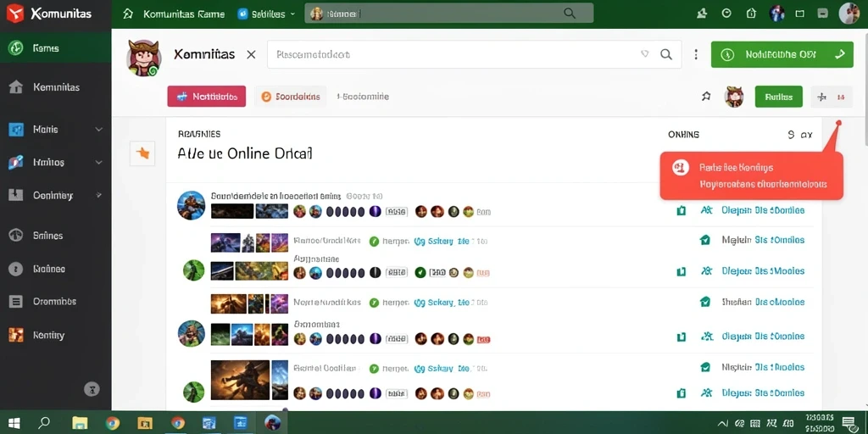Switch to the orange-circle tab
Viewport: 868px width, 434px height.
[290, 97]
